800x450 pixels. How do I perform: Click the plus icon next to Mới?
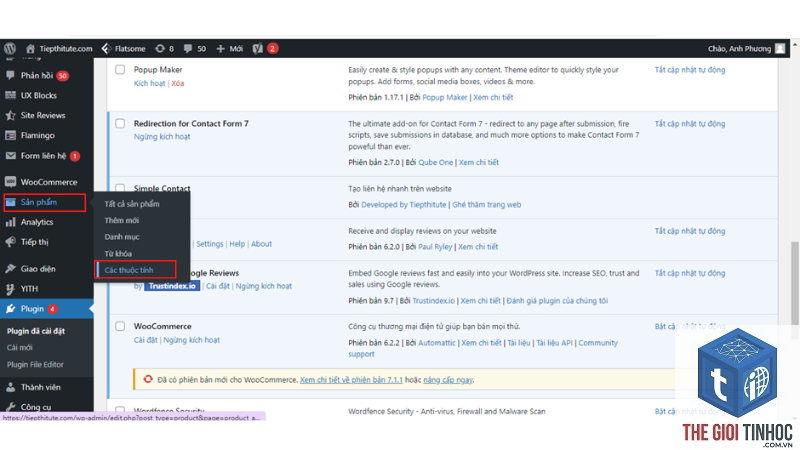[x=220, y=48]
